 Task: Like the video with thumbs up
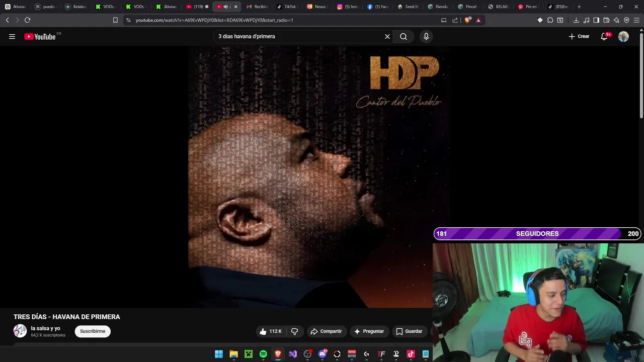[271, 331]
